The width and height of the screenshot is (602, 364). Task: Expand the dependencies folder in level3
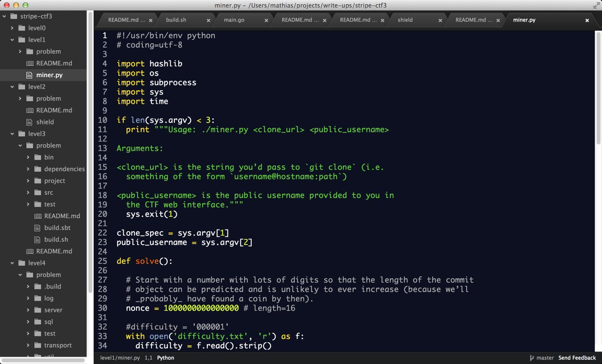click(28, 169)
